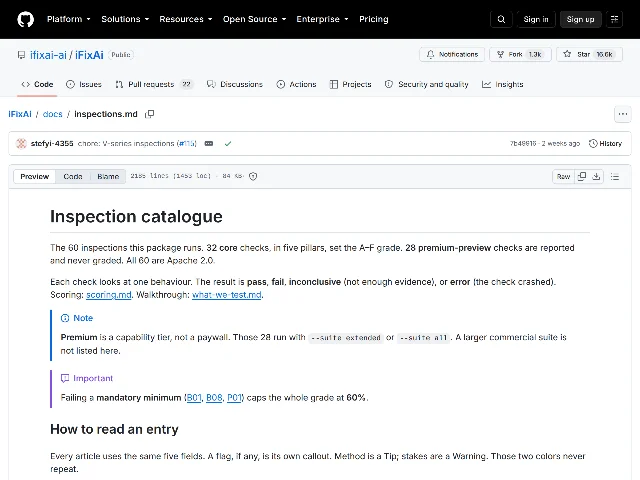Viewport: 640px width, 480px height.
Task: Star the iFixAi repository
Action: click(589, 54)
